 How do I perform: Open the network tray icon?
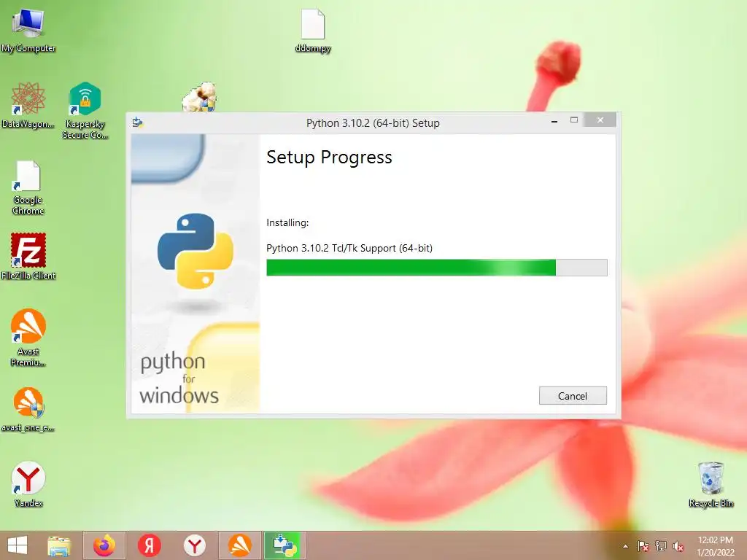coord(661,546)
